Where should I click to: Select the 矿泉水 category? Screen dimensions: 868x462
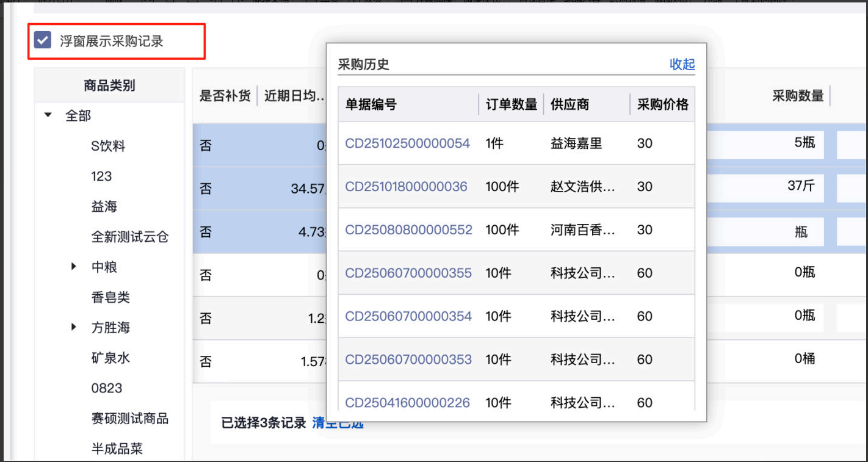[110, 358]
